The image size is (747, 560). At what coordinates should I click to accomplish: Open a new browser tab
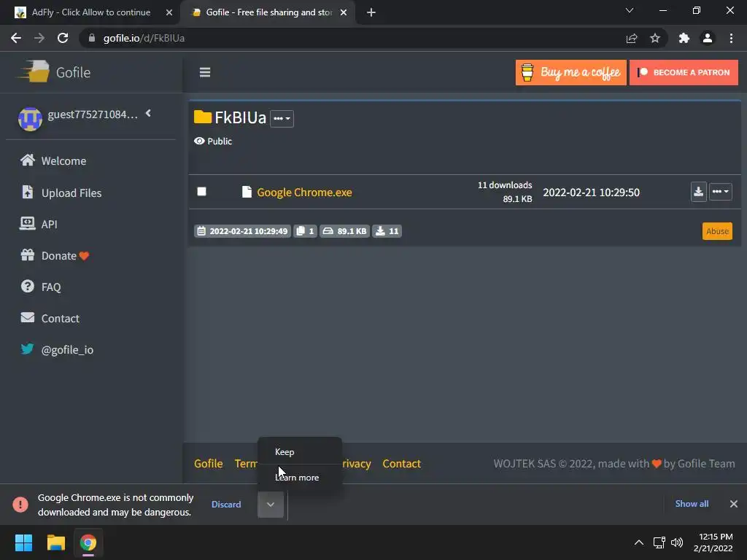tap(371, 12)
